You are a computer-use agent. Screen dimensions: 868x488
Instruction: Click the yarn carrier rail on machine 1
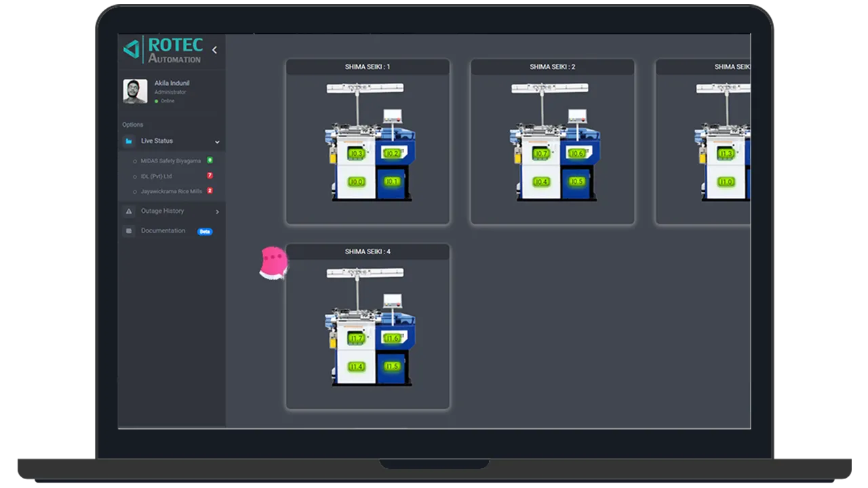click(x=365, y=88)
